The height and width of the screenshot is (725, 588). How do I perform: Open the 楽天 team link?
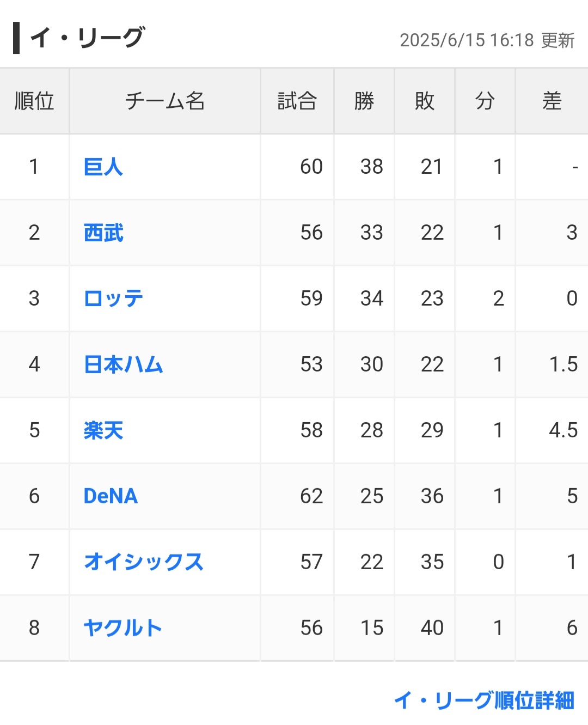[x=103, y=430]
